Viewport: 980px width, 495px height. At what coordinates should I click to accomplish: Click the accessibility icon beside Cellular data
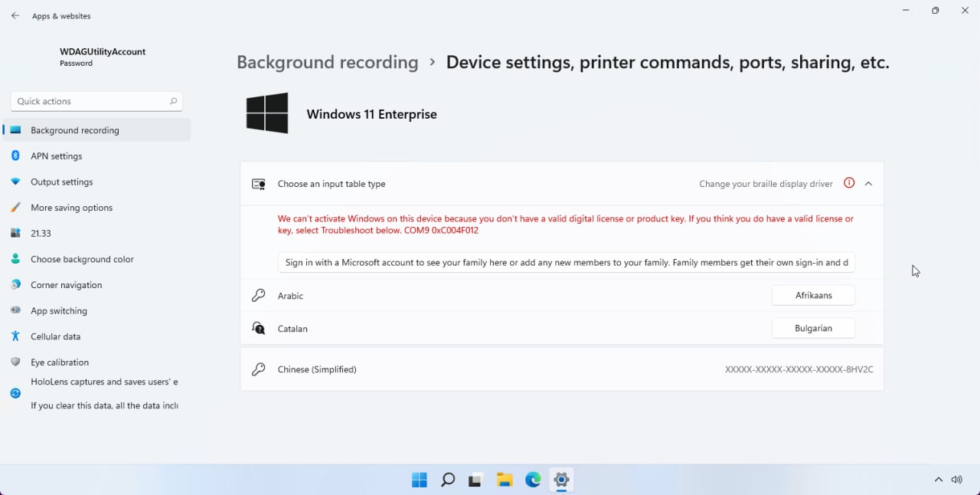pos(15,336)
